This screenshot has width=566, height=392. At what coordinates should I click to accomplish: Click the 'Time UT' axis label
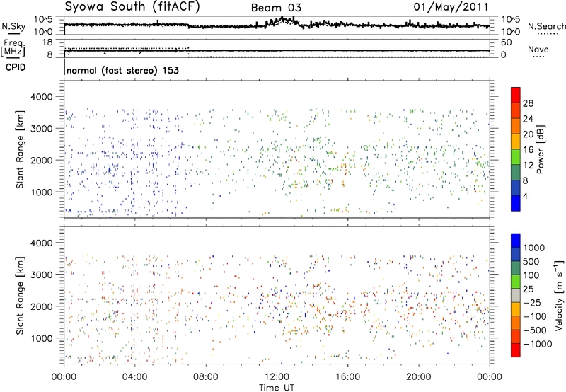277,388
